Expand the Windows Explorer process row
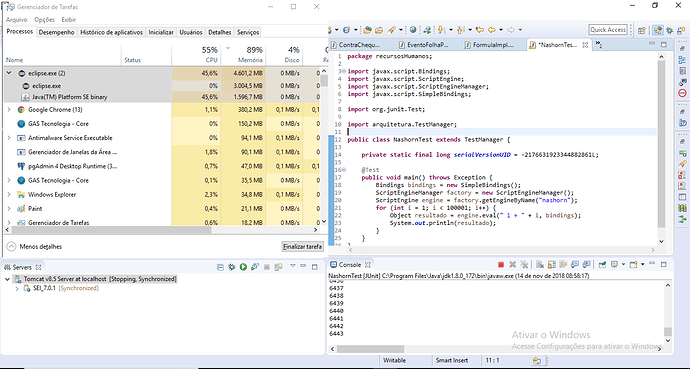The image size is (690, 369). 9,194
